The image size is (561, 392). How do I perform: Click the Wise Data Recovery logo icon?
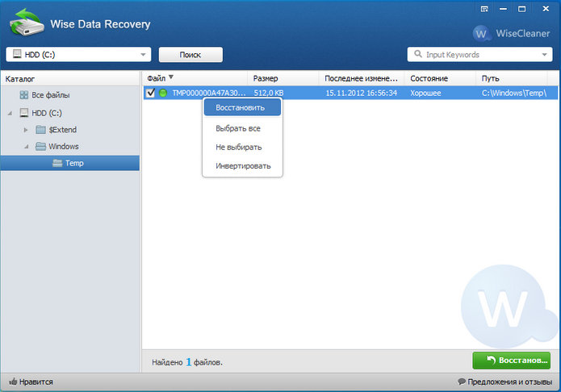(27, 23)
